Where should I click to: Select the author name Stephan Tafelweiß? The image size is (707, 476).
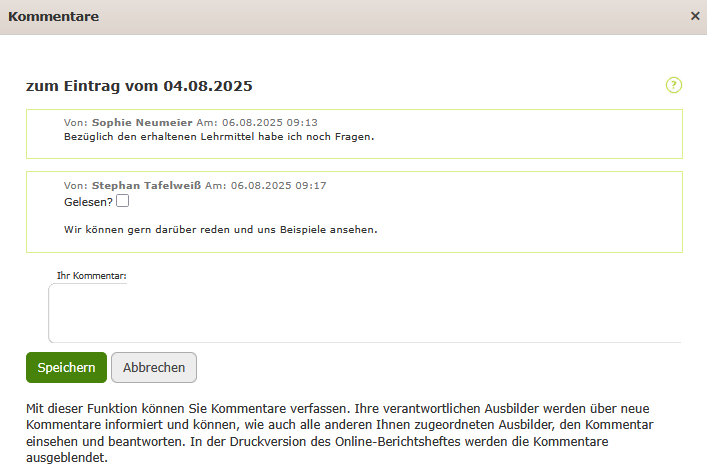point(147,186)
